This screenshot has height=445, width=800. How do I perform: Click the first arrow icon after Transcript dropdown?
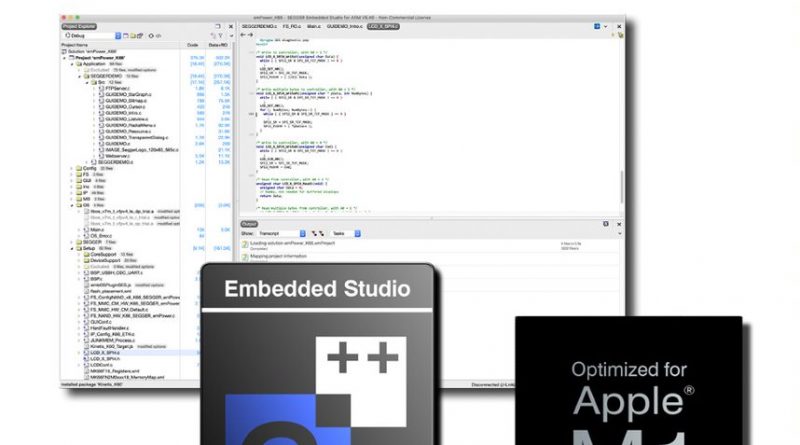click(x=314, y=234)
